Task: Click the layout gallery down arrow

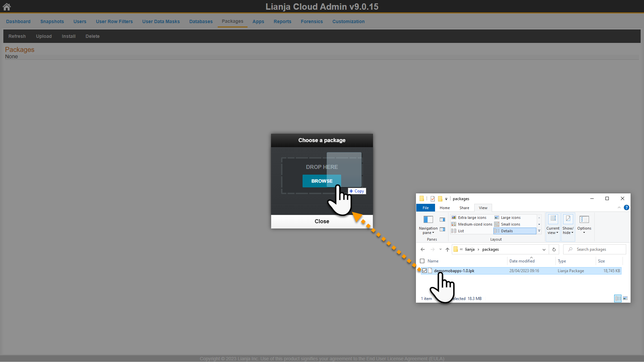Action: pos(539,224)
